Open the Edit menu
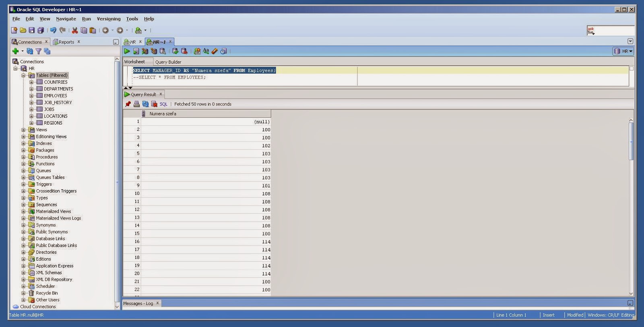 click(30, 19)
